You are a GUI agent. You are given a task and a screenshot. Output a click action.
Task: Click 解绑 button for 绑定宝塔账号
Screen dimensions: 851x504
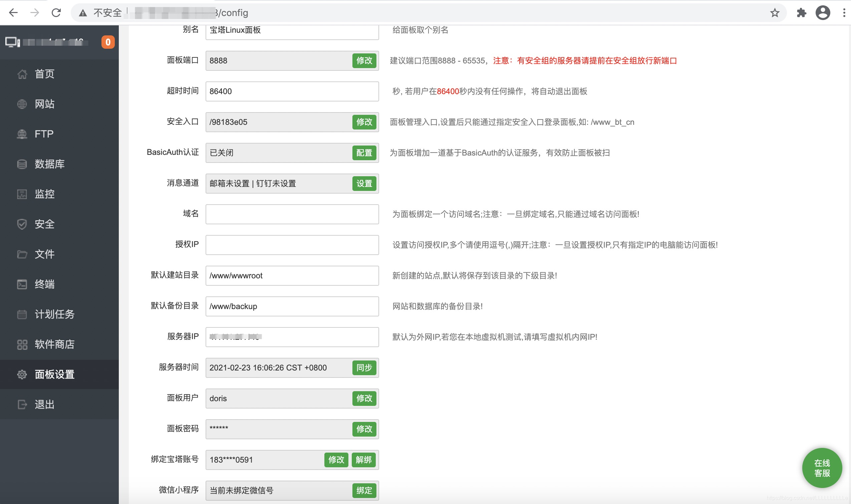pyautogui.click(x=364, y=460)
